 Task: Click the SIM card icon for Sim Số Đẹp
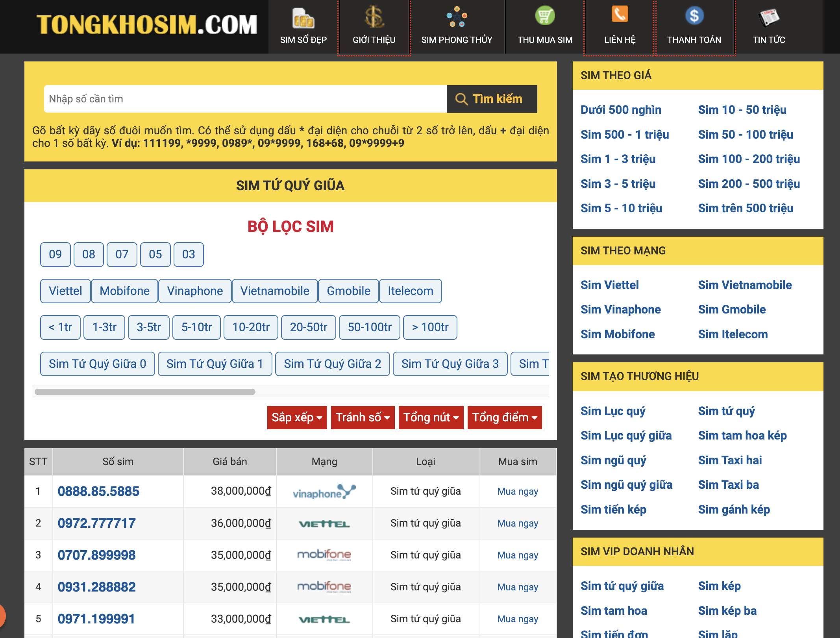pyautogui.click(x=303, y=18)
